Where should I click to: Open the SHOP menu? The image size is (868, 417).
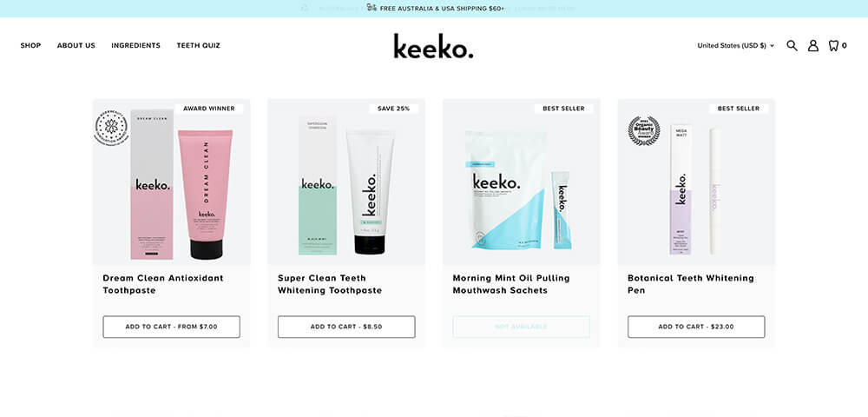pos(30,45)
